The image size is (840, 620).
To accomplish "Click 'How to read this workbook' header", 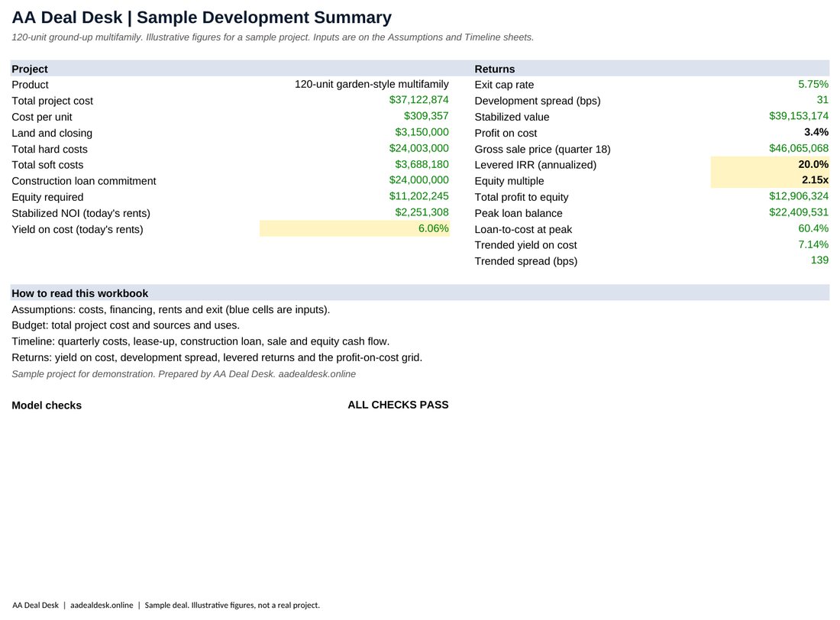I will (x=80, y=293).
